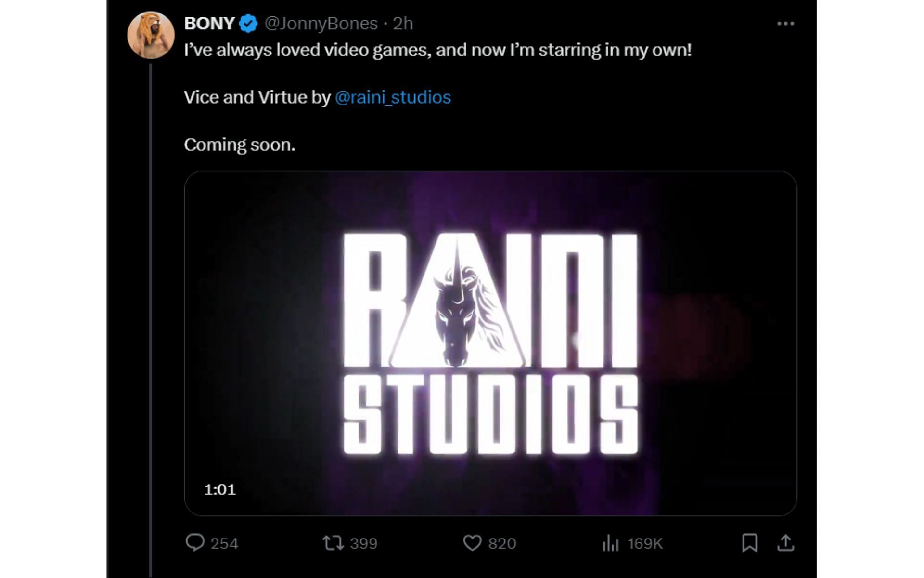Viewport: 924px width, 578px height.
Task: Open the @raini_studios mention link
Action: (x=393, y=97)
